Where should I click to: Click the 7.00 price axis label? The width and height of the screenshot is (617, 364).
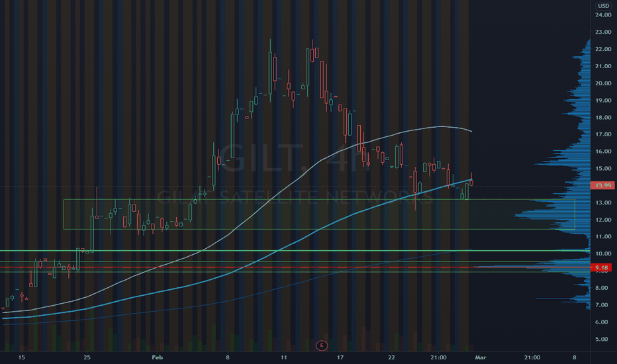602,305
